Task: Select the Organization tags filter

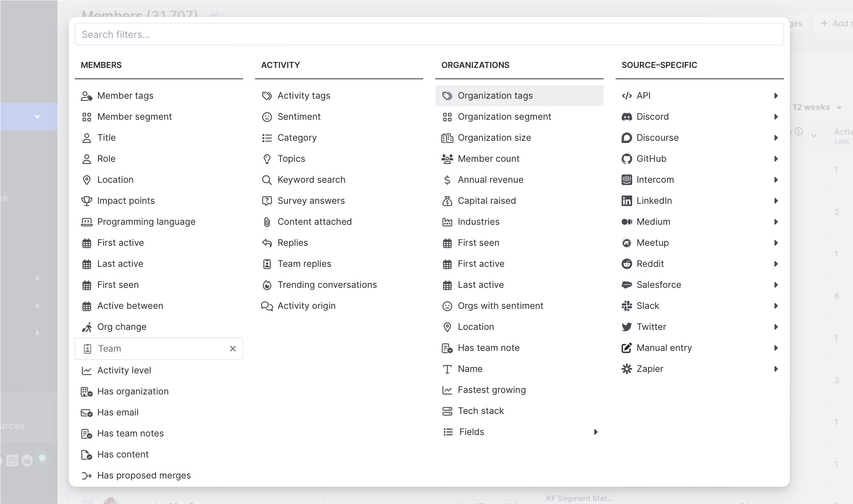Action: [x=519, y=96]
